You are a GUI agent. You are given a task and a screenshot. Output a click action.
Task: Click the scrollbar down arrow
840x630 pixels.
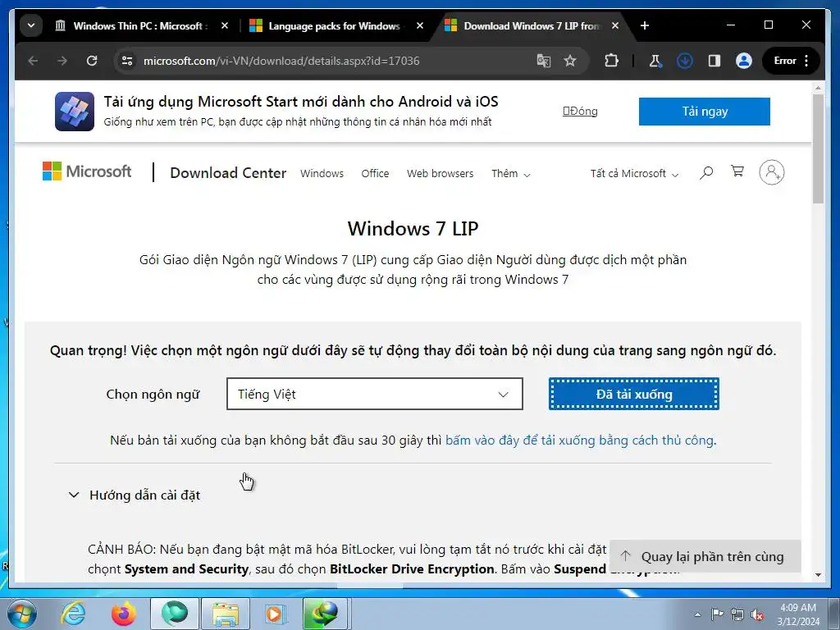coord(818,575)
